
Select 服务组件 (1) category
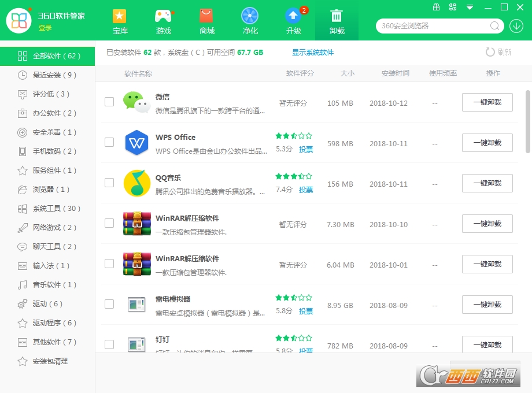click(x=47, y=170)
